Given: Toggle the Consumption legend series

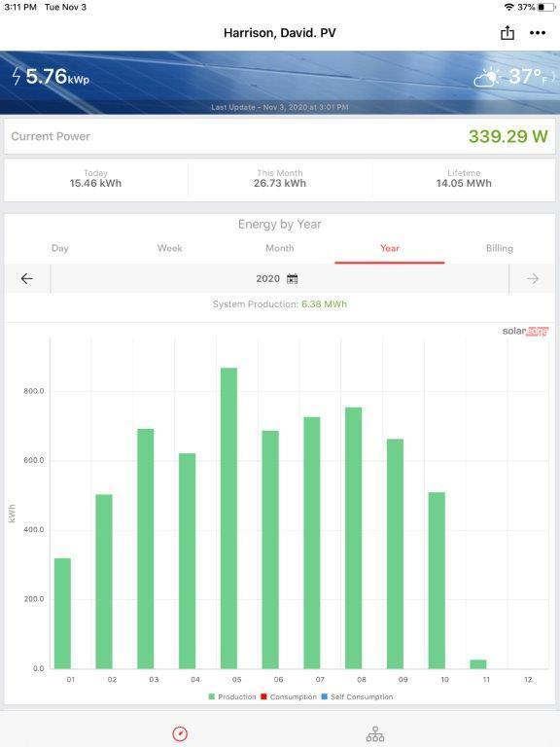Looking at the screenshot, I should point(289,696).
